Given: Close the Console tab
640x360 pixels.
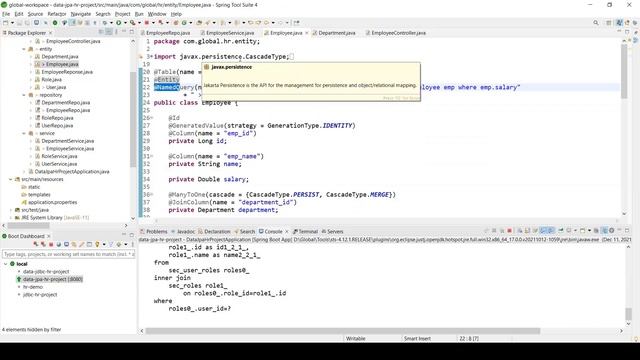Looking at the screenshot, I should (x=287, y=231).
